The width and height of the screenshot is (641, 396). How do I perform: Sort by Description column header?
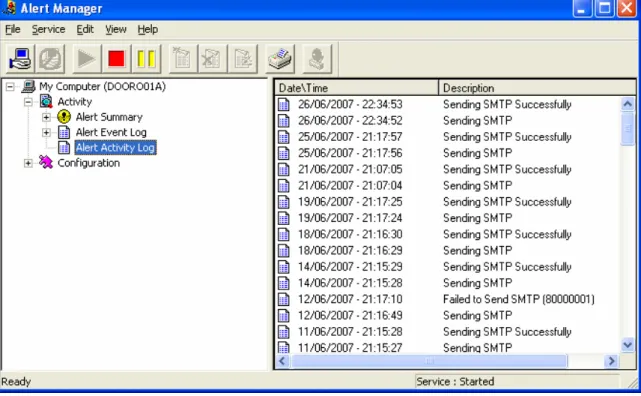pyautogui.click(x=537, y=88)
